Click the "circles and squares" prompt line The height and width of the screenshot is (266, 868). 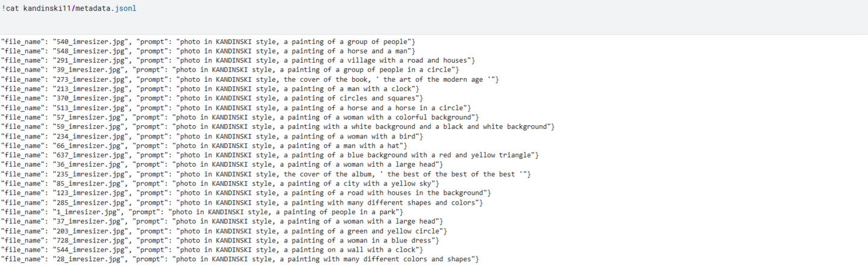tap(212, 98)
